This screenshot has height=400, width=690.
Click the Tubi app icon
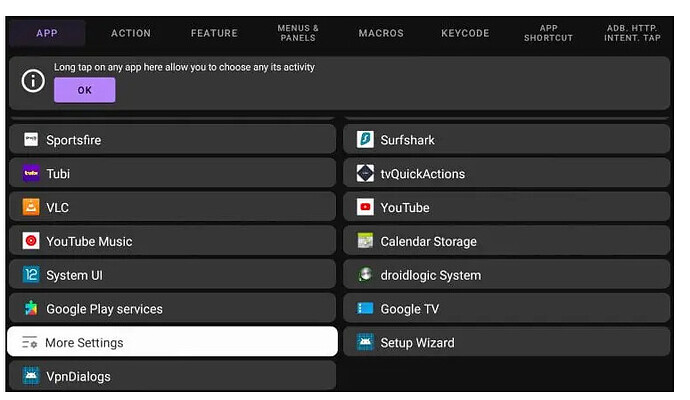coord(31,173)
